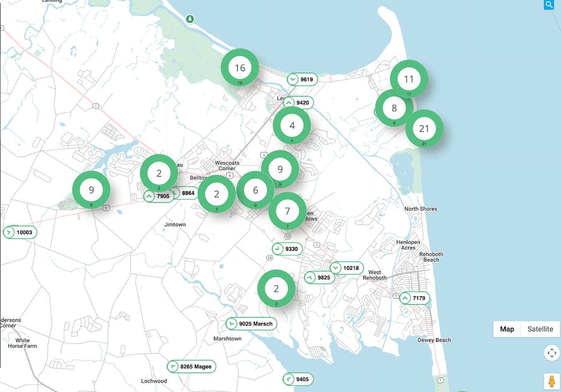Open the 10003 listing marker

tap(20, 232)
